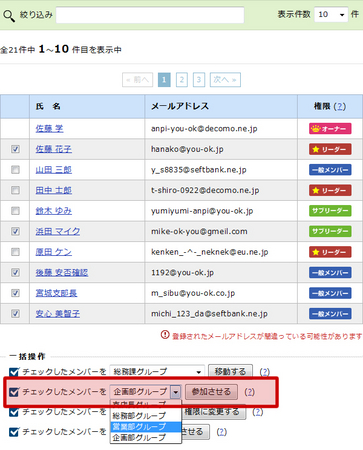Open member 宮城支部長 profile link
The width and height of the screenshot is (363, 450).
click(56, 293)
